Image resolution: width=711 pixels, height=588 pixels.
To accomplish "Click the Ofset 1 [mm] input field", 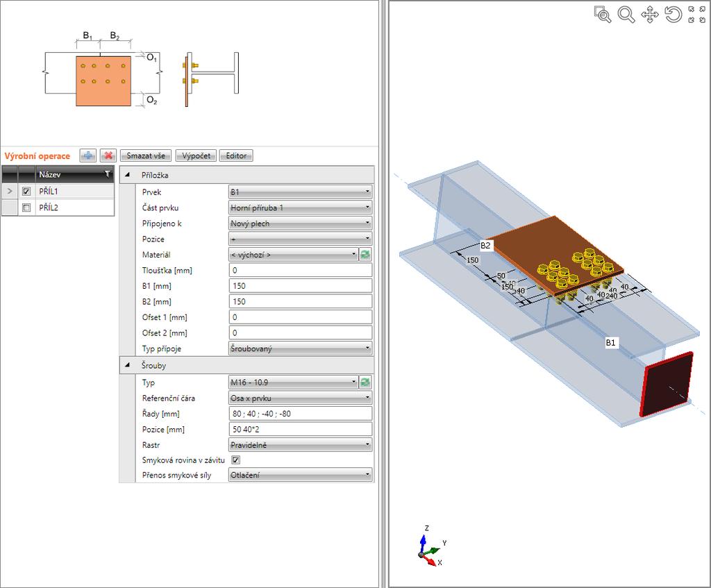I will click(300, 317).
